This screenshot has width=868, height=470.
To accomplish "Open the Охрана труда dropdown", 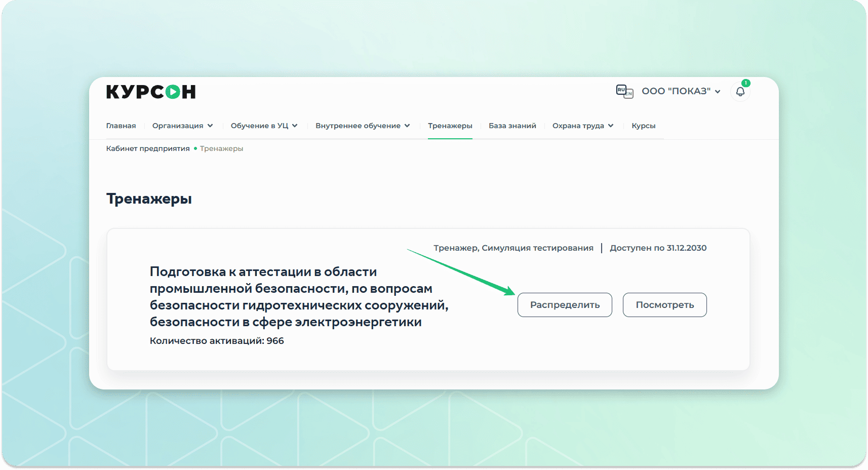I will pos(582,126).
